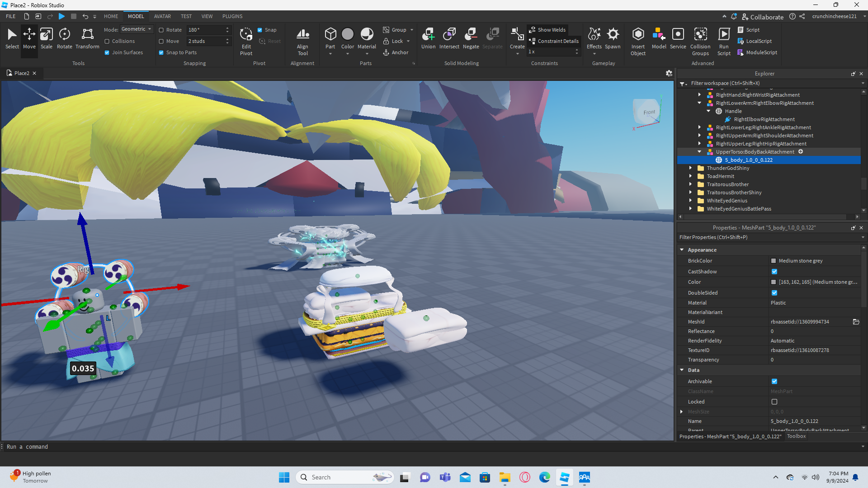Click the Edit Pivot icon
This screenshot has width=868, height=488.
[246, 41]
